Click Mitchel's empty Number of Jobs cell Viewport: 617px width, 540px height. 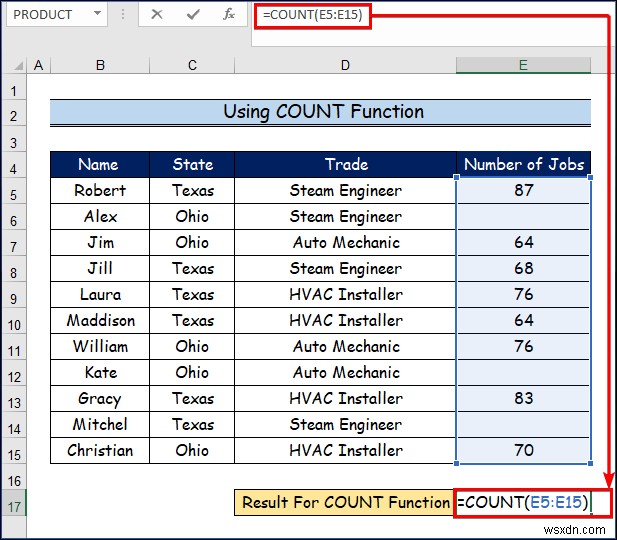[523, 424]
